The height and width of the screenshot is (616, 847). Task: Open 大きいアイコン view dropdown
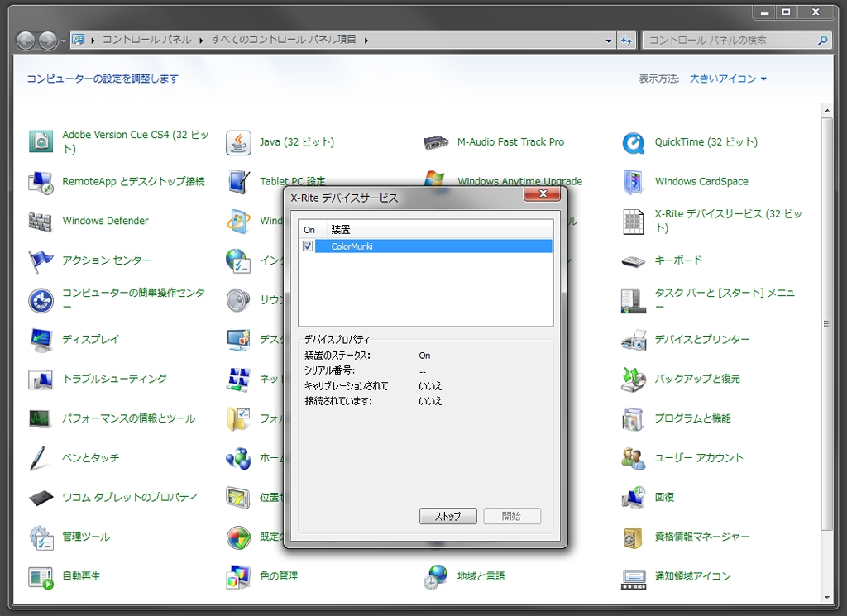[x=728, y=79]
